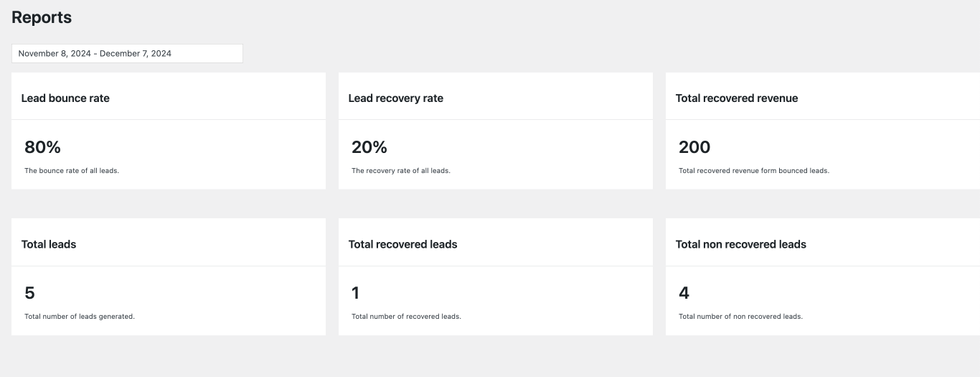Select the Total leads card title

click(x=49, y=244)
